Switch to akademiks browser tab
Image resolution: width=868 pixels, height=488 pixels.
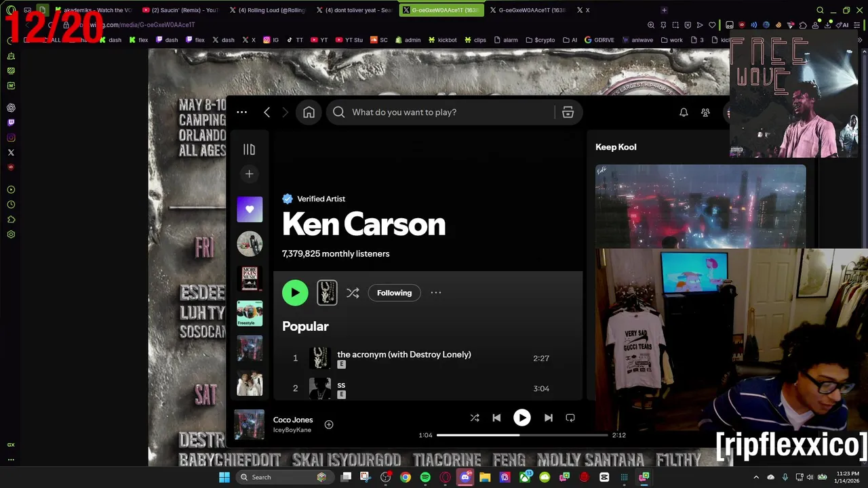pos(94,10)
